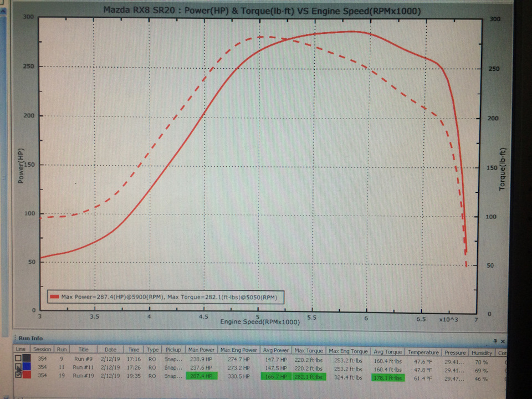This screenshot has width=532, height=399.
Task: Close the Run Info panel
Action: point(503,341)
